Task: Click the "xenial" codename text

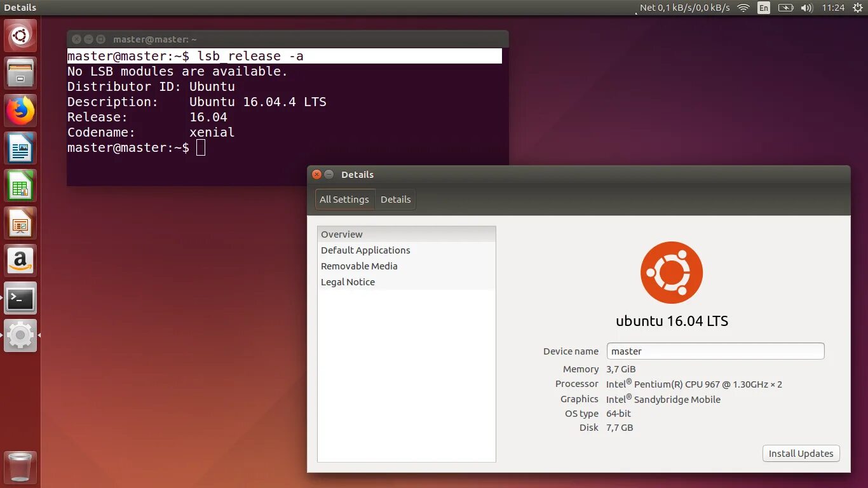Action: pos(212,132)
